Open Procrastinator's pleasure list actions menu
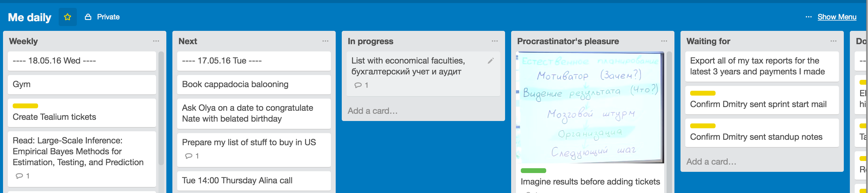The height and width of the screenshot is (193, 868). click(664, 41)
